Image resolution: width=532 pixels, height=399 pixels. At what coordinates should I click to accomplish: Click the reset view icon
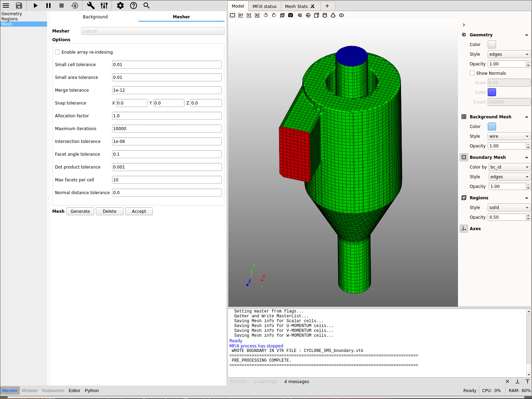[x=232, y=15]
